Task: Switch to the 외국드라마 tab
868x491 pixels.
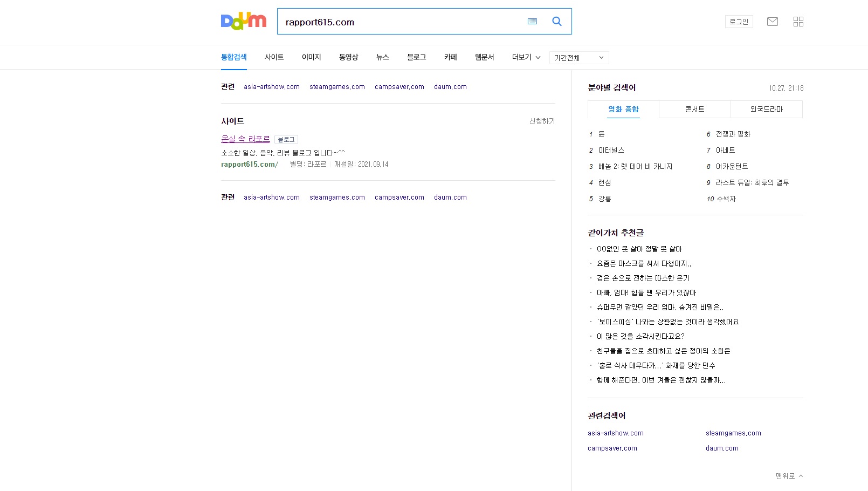Action: tap(767, 109)
